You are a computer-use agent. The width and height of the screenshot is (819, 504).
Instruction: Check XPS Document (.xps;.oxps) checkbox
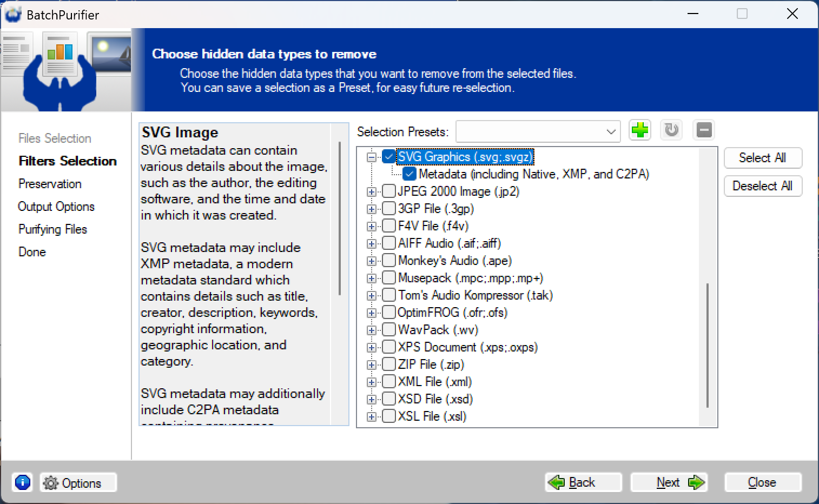click(x=388, y=347)
